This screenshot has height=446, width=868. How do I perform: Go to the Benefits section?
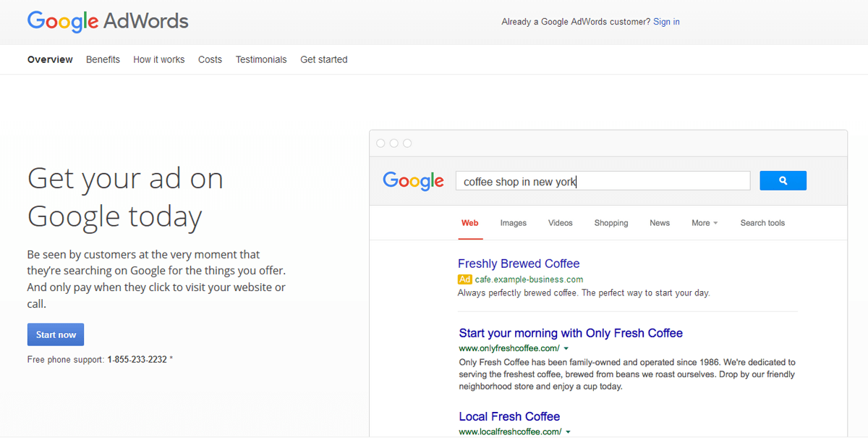103,59
